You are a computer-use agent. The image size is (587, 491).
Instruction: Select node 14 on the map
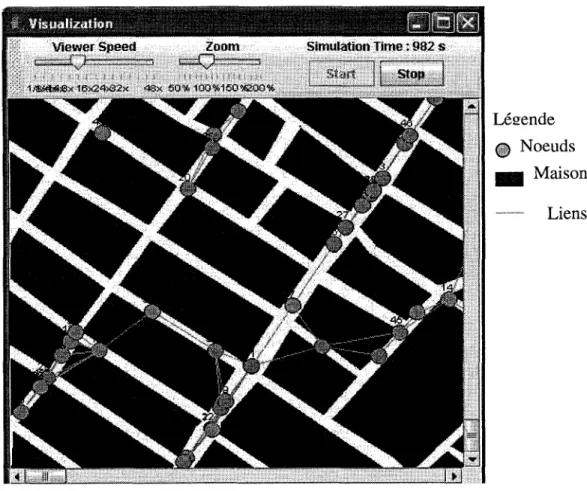coord(448,299)
